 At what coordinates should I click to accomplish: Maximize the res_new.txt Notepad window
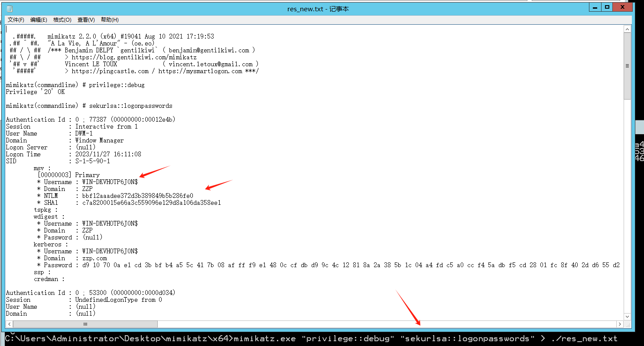[x=607, y=7]
